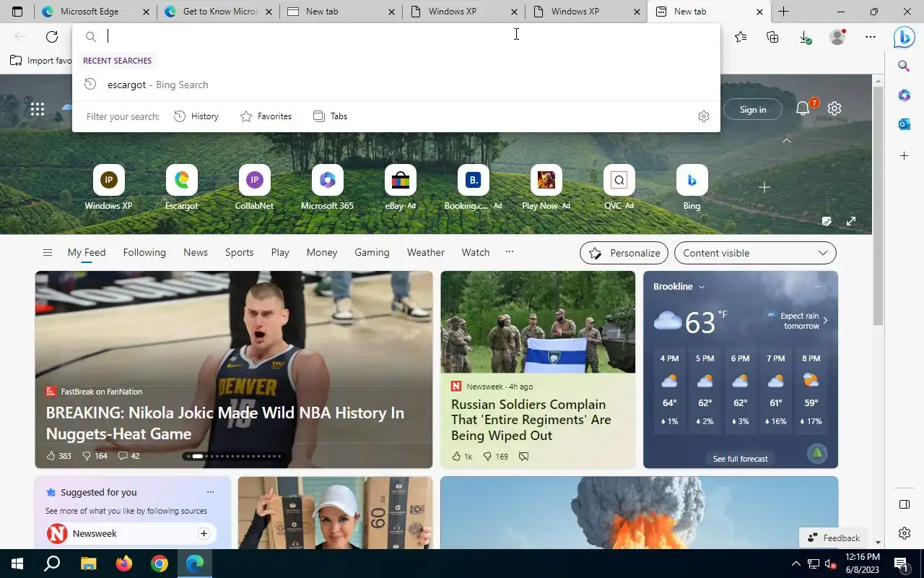Open the tab actions menu
The height and width of the screenshot is (578, 924).
point(17,12)
